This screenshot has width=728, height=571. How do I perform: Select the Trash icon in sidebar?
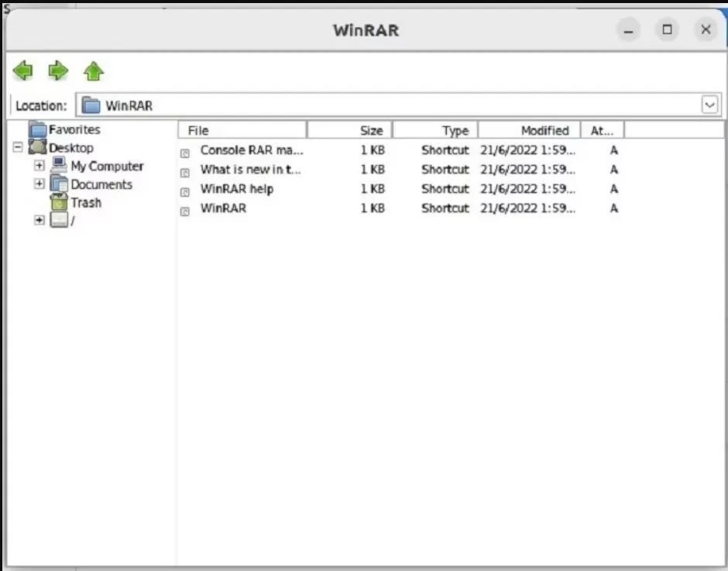pyautogui.click(x=59, y=202)
